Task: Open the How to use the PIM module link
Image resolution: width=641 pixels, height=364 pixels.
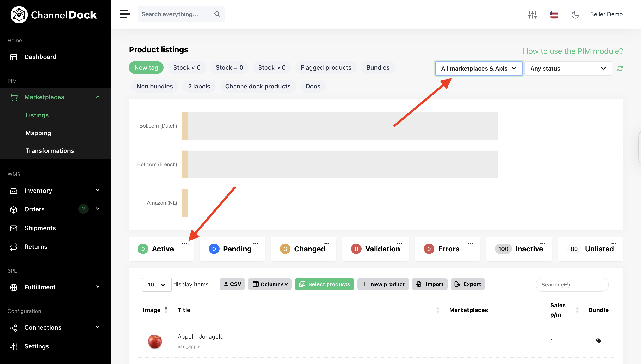Action: pos(572,51)
